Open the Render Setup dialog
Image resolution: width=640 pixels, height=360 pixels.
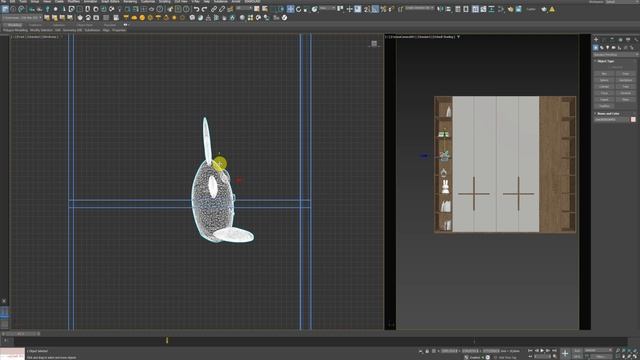[510, 9]
